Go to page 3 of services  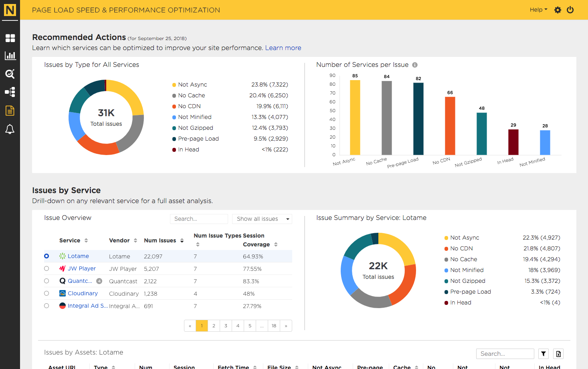point(226,326)
